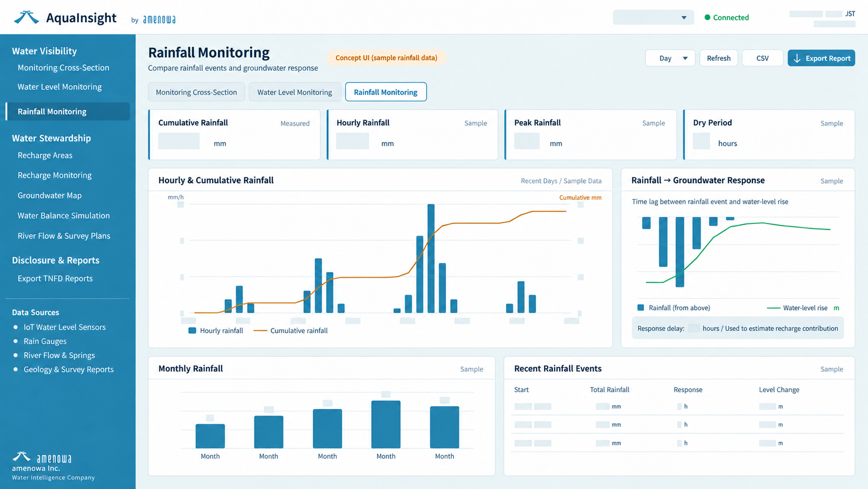Open the blank site selector dropdown in header
This screenshot has width=868, height=489.
653,17
